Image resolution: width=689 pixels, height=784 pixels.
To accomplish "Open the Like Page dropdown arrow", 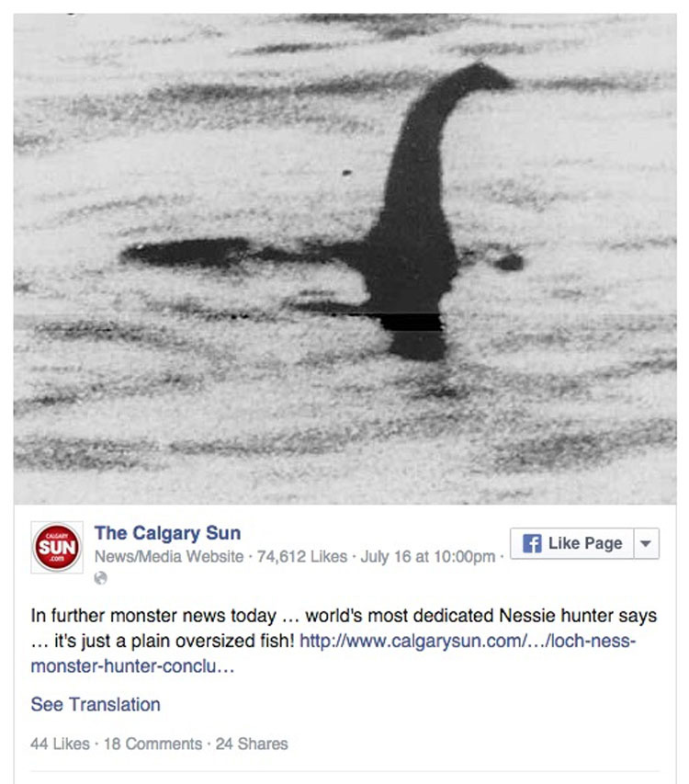I will (646, 543).
